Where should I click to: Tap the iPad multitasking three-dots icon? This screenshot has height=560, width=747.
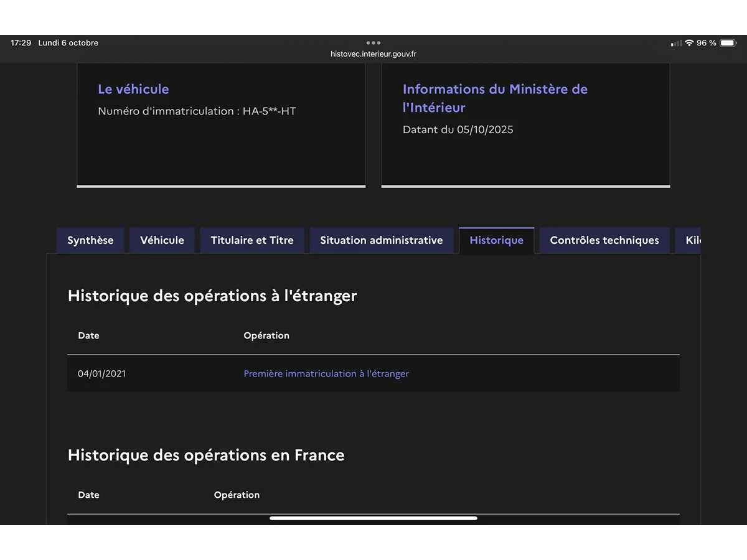click(374, 43)
